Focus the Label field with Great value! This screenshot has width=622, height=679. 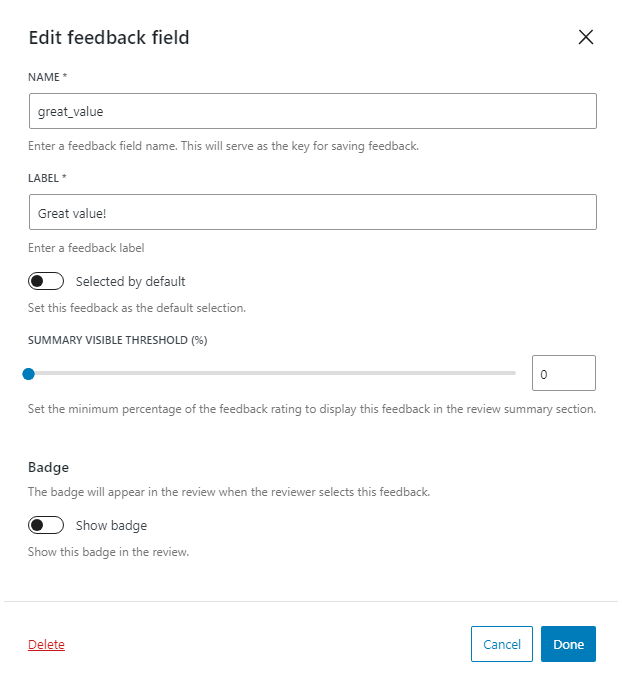pyautogui.click(x=312, y=212)
